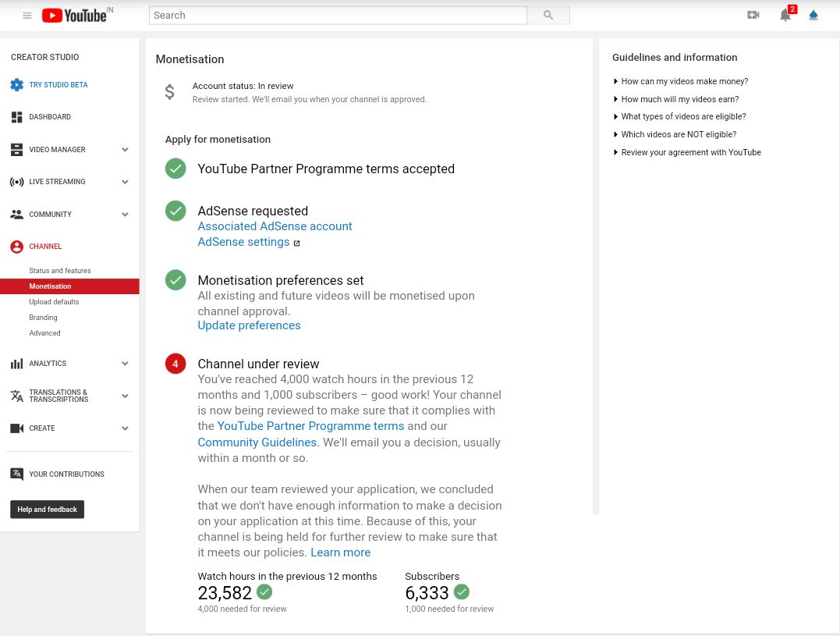
Task: Click the Help and feedback button
Action: coord(47,510)
